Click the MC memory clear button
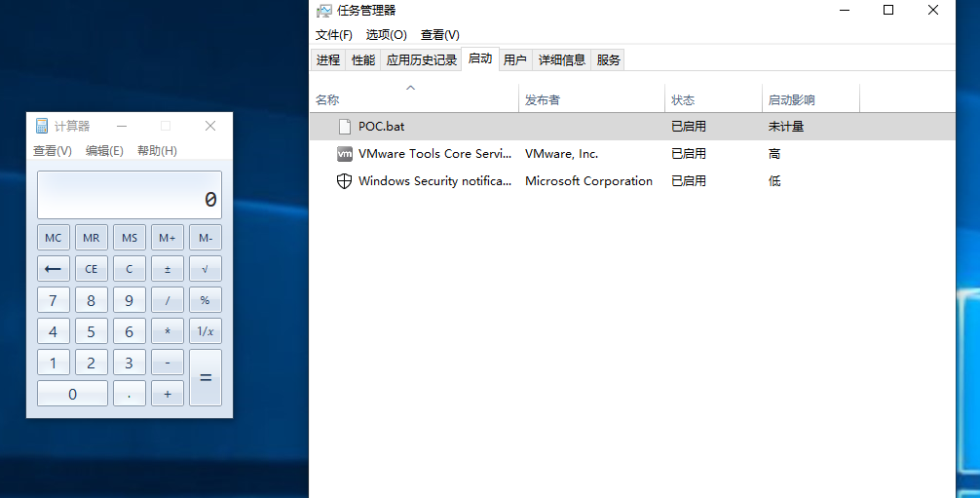 (54, 238)
